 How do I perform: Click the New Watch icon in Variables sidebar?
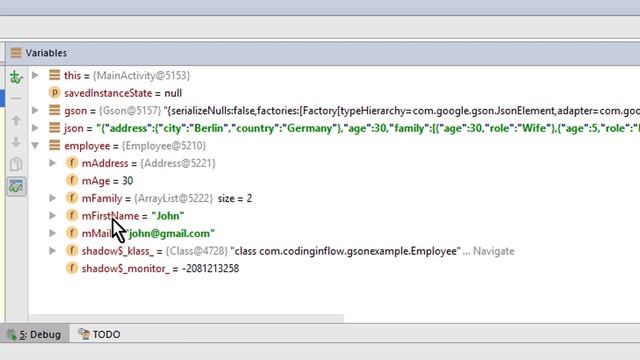[16, 76]
